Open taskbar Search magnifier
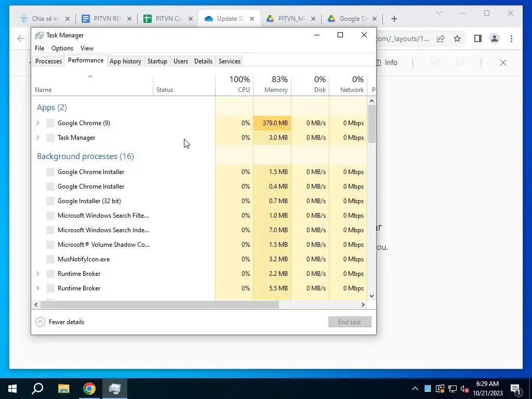The image size is (532, 399). click(37, 389)
